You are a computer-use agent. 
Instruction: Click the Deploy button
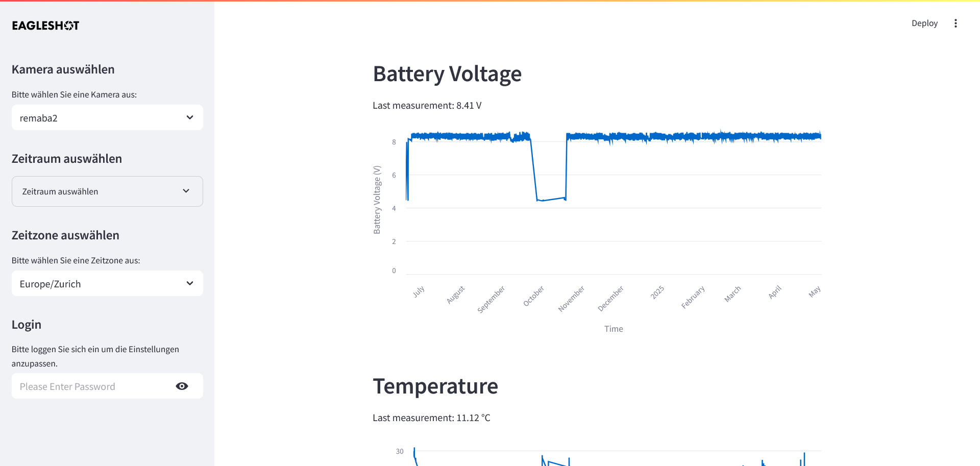(924, 23)
